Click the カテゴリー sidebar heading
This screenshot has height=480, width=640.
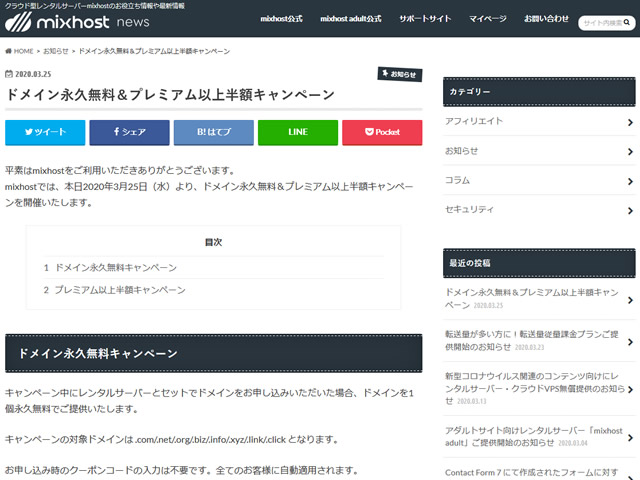point(470,92)
